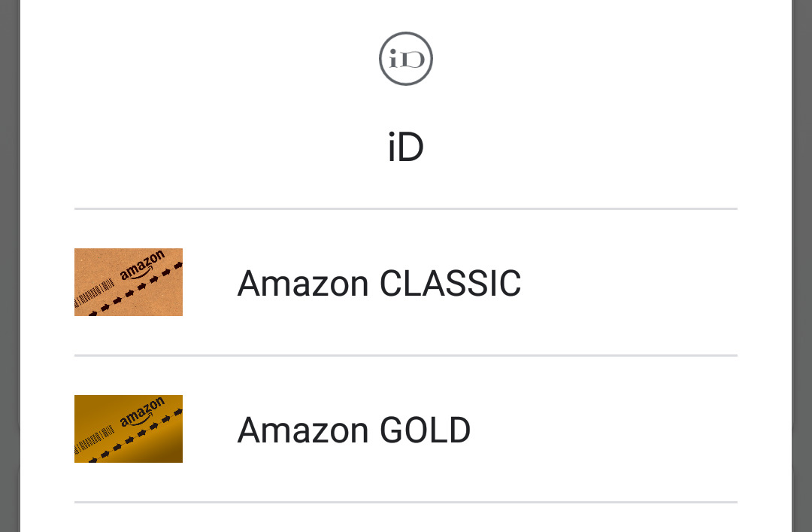This screenshot has height=532, width=812.
Task: Click the word Amazon in the GOLD row
Action: tap(303, 430)
